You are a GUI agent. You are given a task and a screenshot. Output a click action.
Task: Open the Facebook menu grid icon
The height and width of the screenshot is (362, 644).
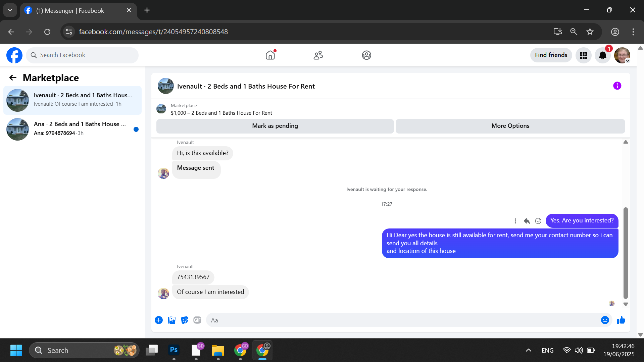click(584, 55)
